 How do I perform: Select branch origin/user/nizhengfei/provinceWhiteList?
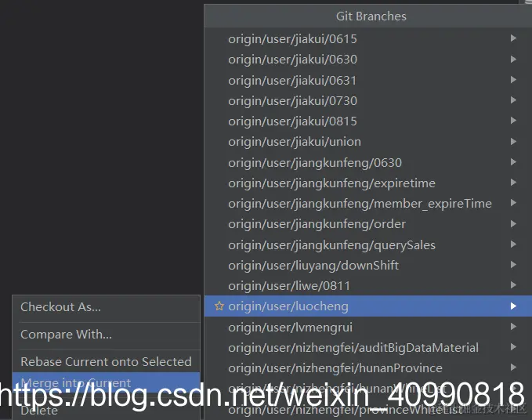click(x=368, y=410)
